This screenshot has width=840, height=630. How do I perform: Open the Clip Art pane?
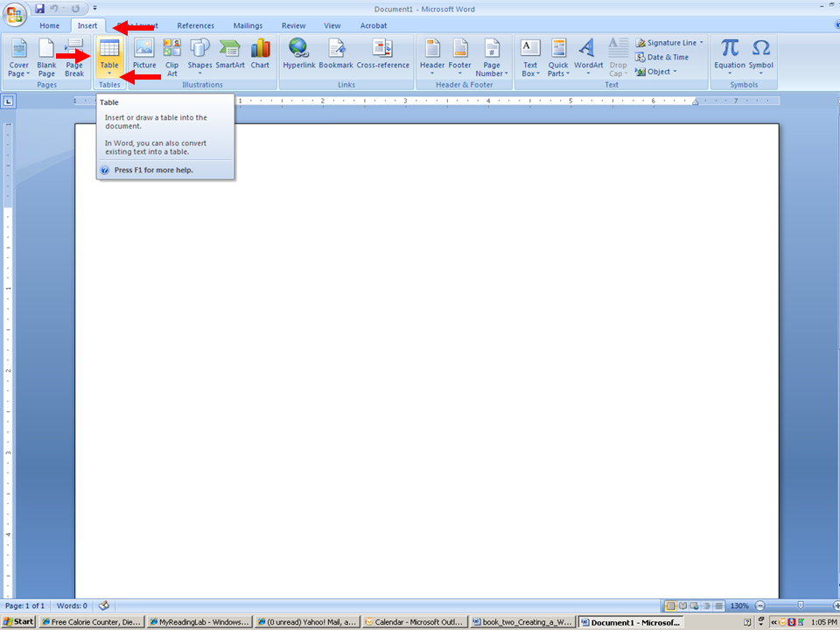click(172, 58)
